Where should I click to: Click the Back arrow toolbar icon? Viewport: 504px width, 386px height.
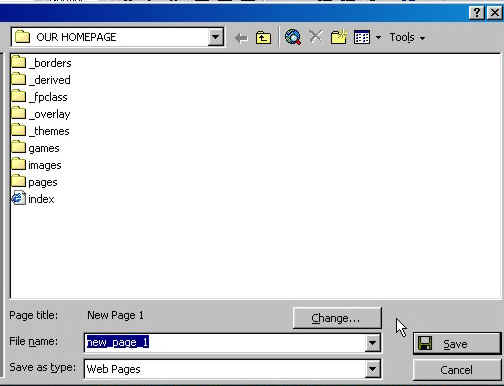241,38
